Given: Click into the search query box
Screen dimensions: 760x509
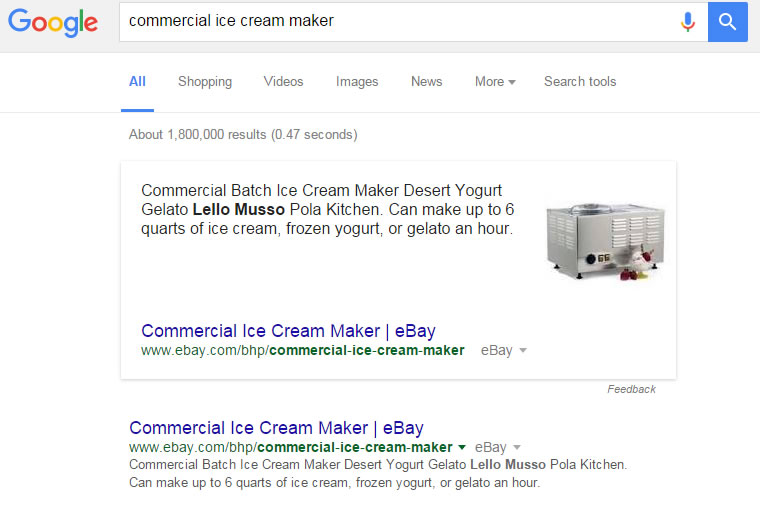Looking at the screenshot, I should click(400, 21).
